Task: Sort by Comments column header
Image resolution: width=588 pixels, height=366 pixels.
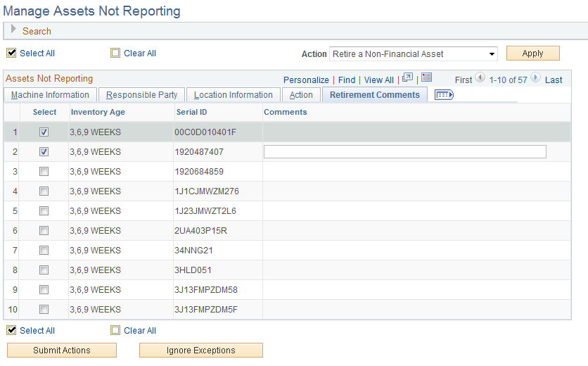Action: coord(286,112)
